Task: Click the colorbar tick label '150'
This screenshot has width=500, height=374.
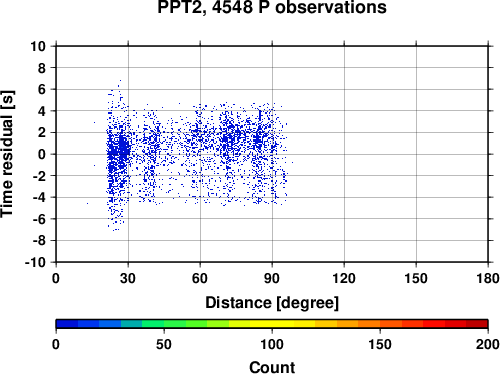Action: 380,344
